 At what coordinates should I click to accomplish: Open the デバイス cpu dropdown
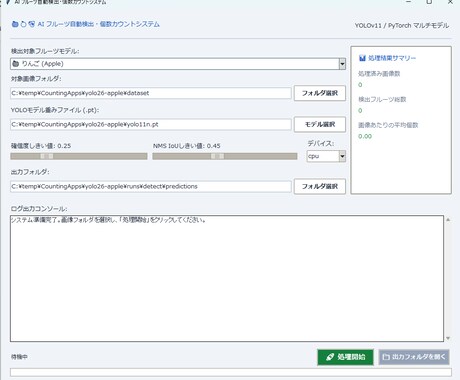326,156
